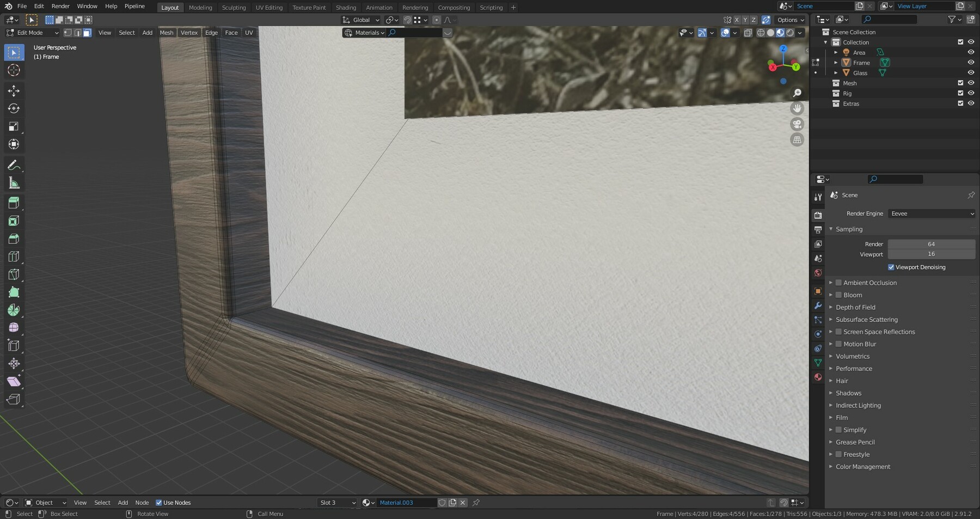The height and width of the screenshot is (519, 980).
Task: Expand the Shadows panel
Action: tap(848, 393)
